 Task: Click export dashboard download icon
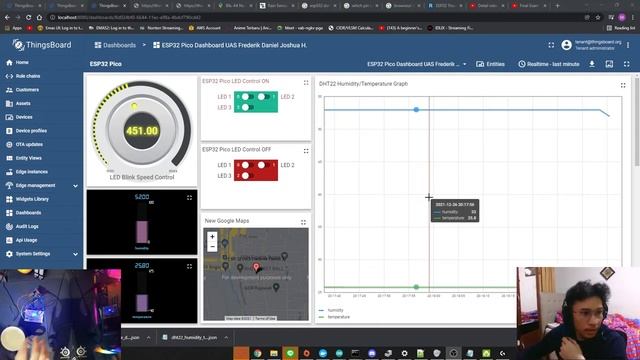592,64
